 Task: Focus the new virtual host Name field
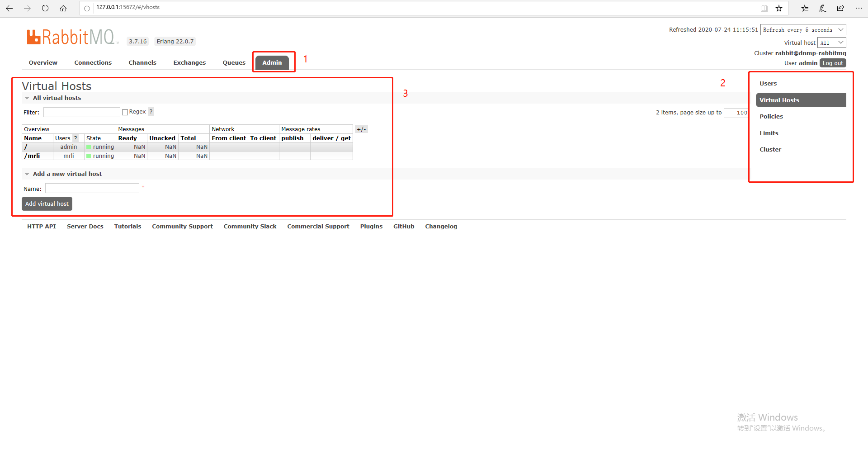coord(92,188)
